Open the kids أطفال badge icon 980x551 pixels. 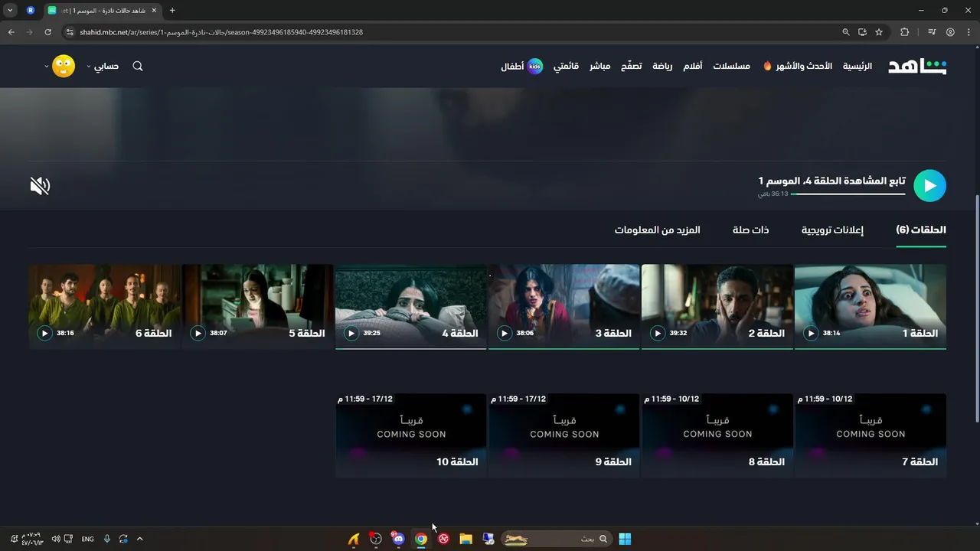click(x=535, y=66)
